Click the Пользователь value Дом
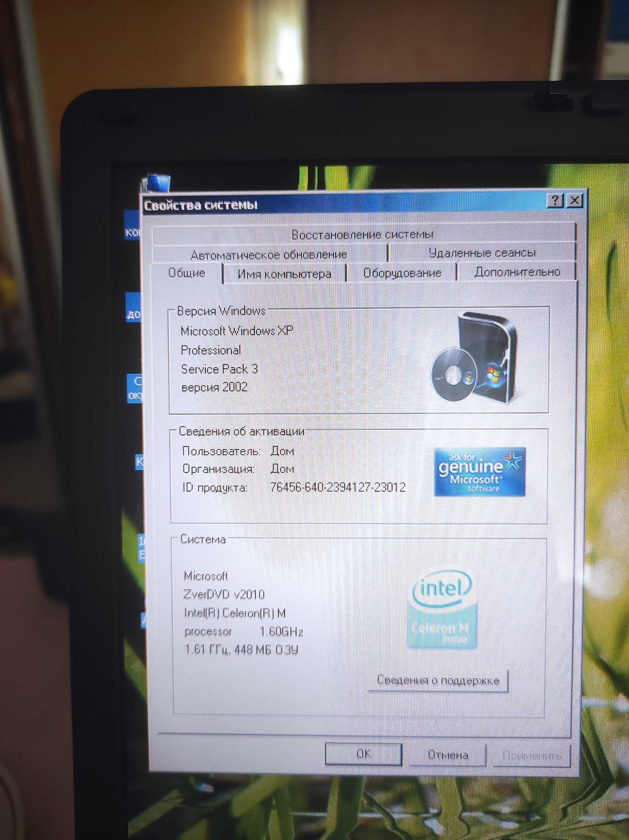Image resolution: width=629 pixels, height=840 pixels. pyautogui.click(x=282, y=451)
